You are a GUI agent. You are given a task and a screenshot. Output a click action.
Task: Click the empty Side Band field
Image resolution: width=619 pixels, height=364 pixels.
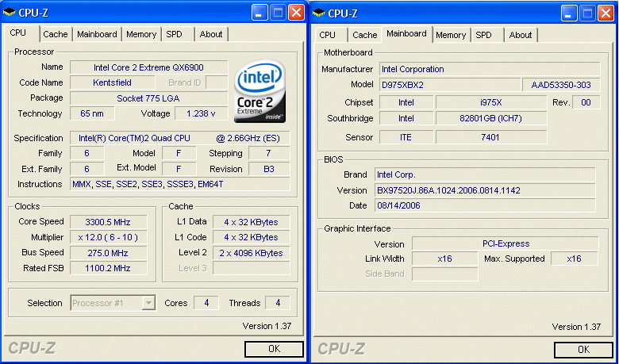pyautogui.click(x=445, y=274)
